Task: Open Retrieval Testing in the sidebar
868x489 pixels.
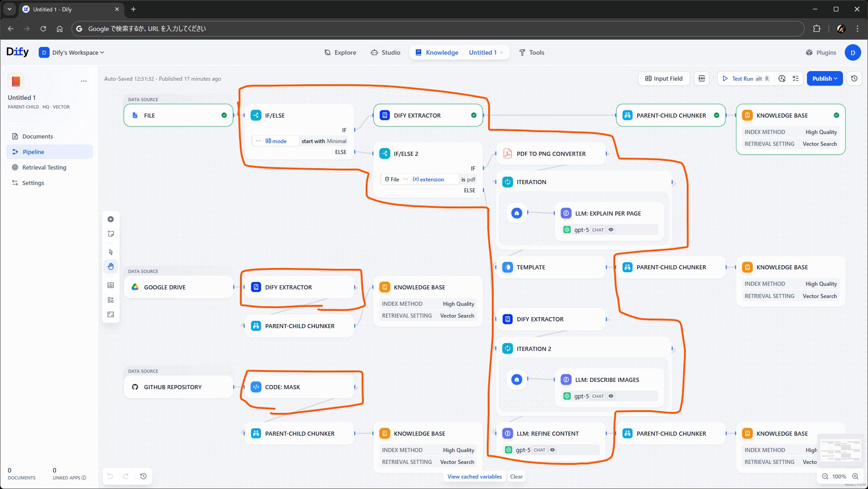Action: (44, 167)
